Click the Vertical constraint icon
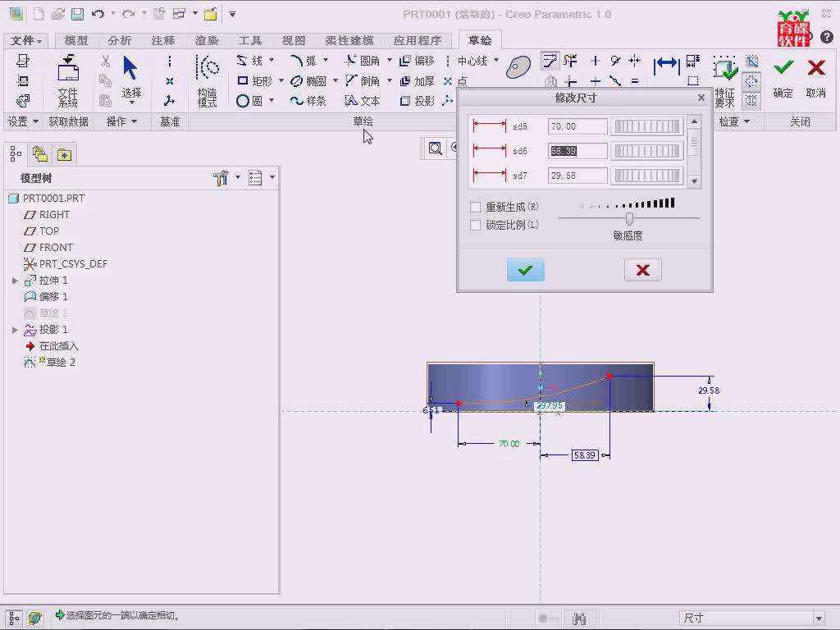 (595, 61)
